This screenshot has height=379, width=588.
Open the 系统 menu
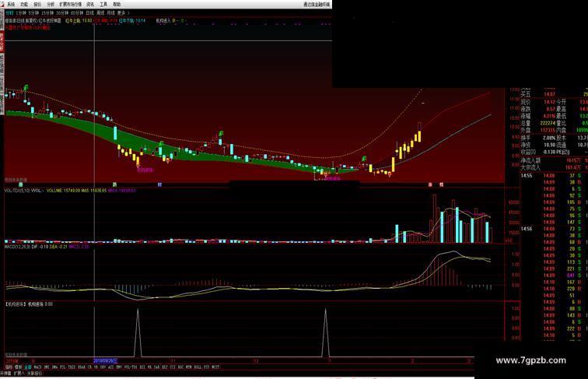pos(11,5)
